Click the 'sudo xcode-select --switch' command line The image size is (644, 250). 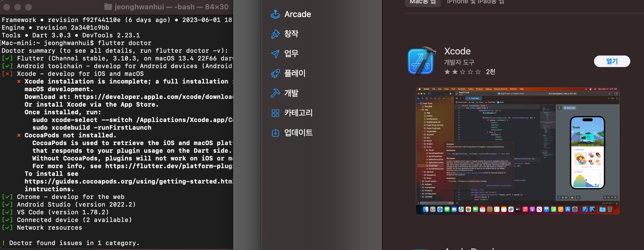pyautogui.click(x=133, y=120)
